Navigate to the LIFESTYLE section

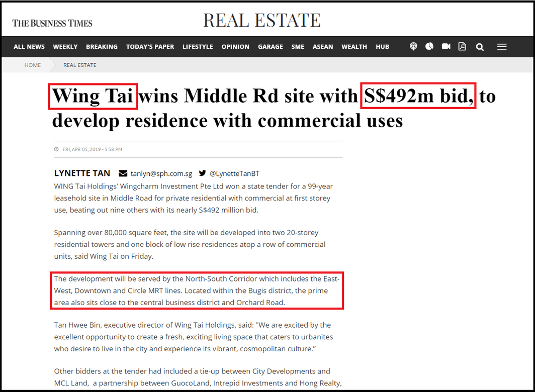[198, 47]
